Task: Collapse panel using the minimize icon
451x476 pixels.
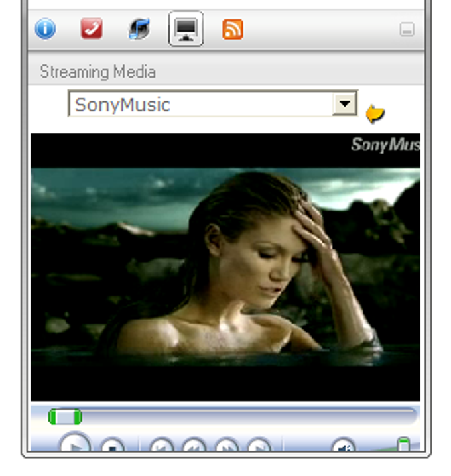Action: pyautogui.click(x=407, y=29)
